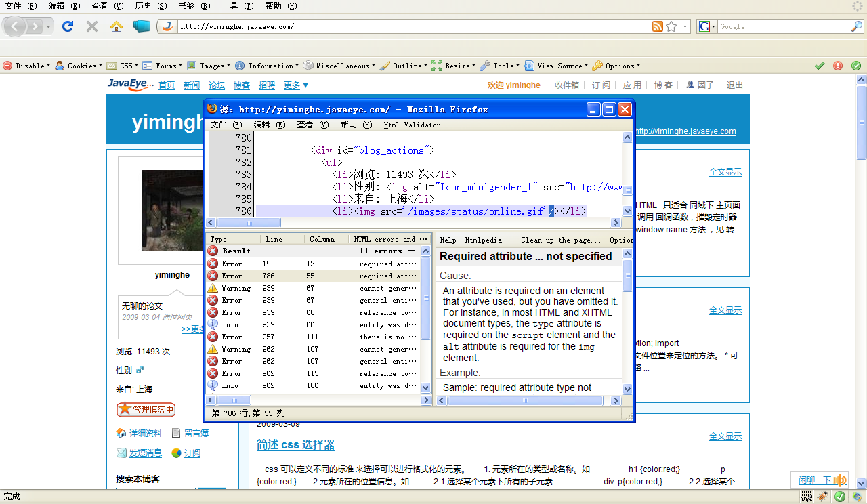Open Firebug via the bug status icon
This screenshot has height=504, width=867.
click(822, 497)
